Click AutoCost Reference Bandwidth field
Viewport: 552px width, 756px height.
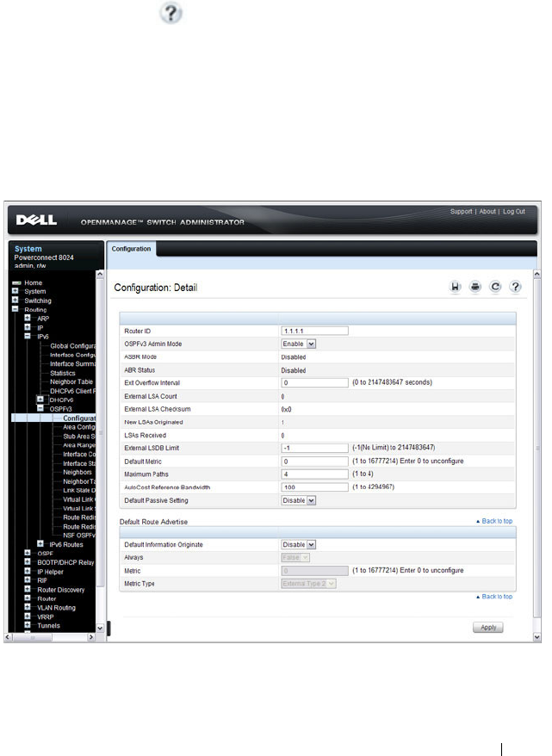coord(314,487)
